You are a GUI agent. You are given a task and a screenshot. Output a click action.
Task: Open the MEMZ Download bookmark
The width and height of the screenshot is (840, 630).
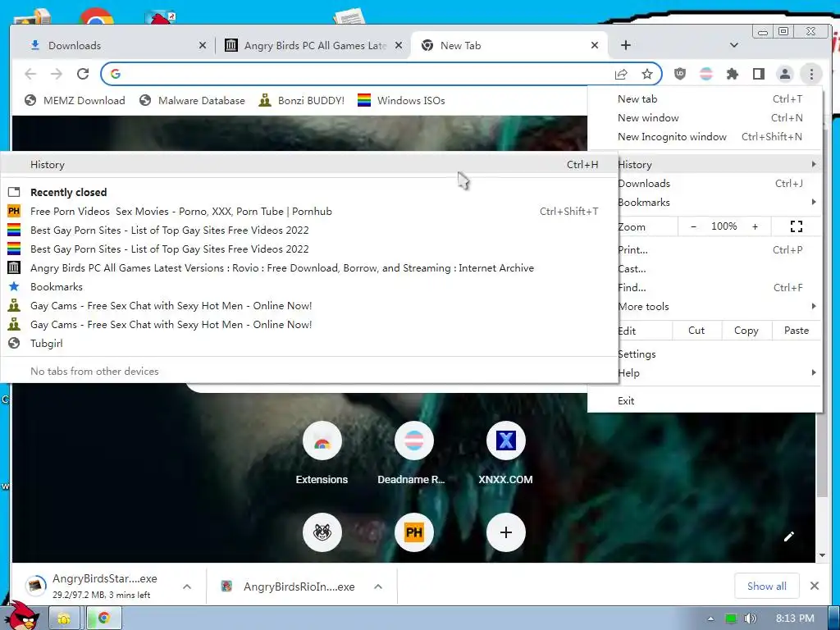point(75,101)
